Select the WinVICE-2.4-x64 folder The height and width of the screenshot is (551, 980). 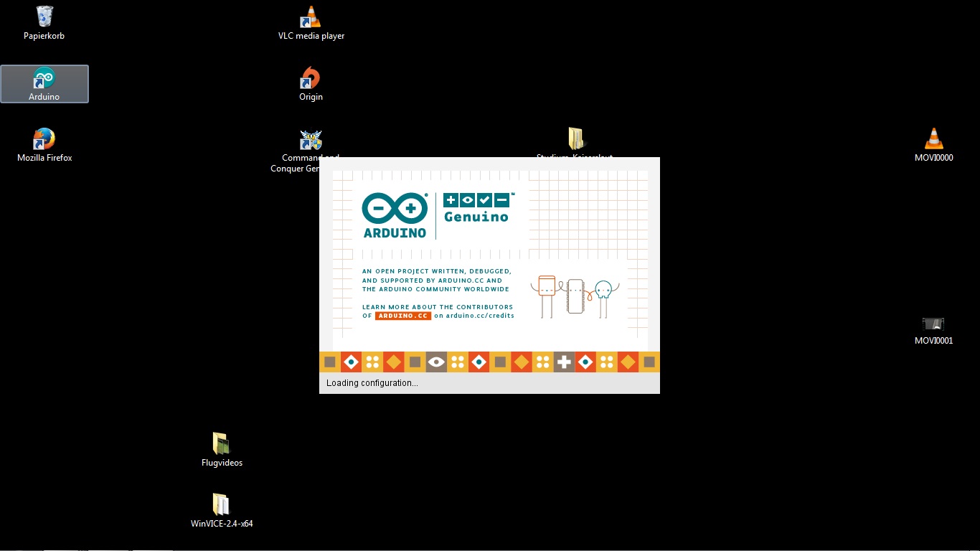(x=222, y=511)
